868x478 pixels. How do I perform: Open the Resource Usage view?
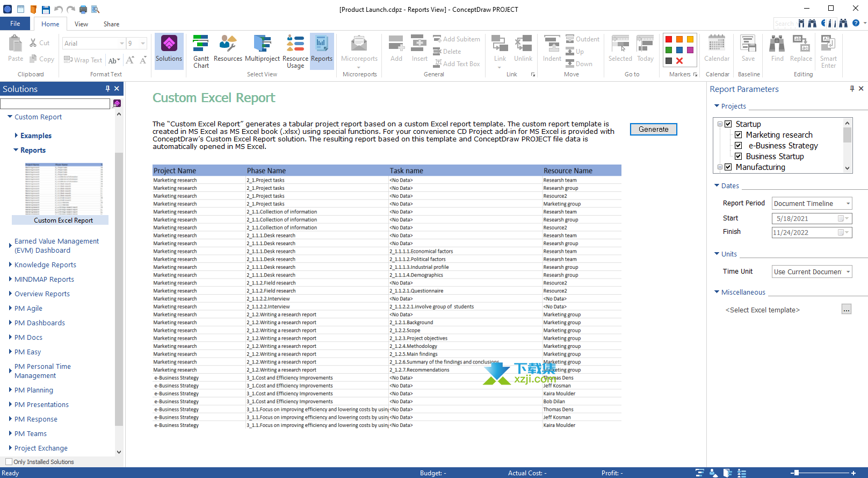click(295, 51)
